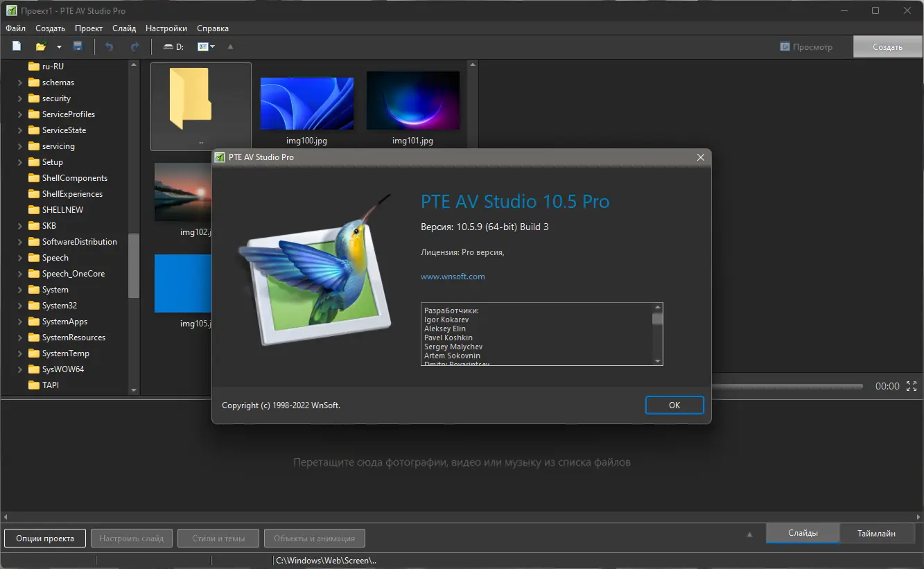Expand the System32 folder
This screenshot has height=569, width=924.
[20, 306]
